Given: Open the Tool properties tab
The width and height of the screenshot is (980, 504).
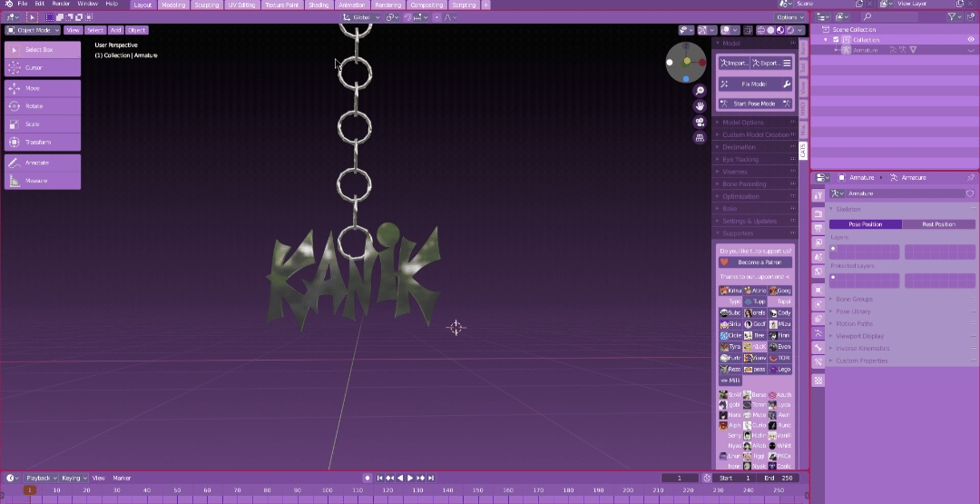Looking at the screenshot, I should 818,196.
